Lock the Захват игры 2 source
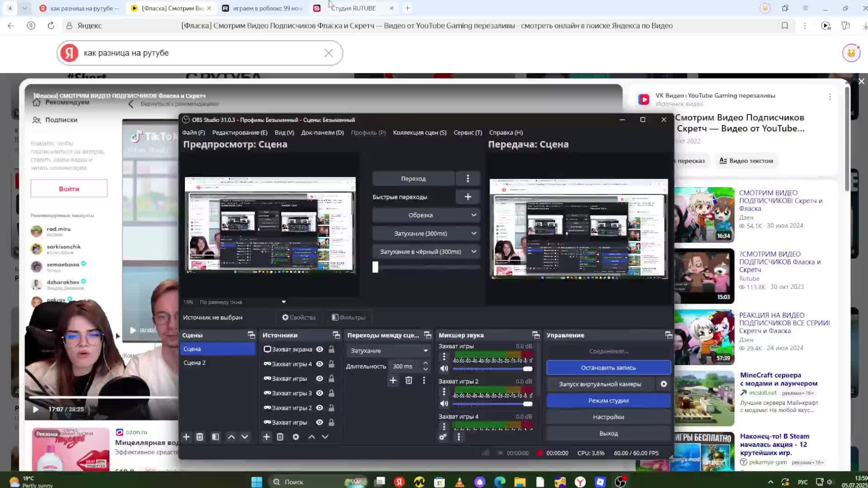This screenshot has width=868, height=488. pyautogui.click(x=331, y=408)
